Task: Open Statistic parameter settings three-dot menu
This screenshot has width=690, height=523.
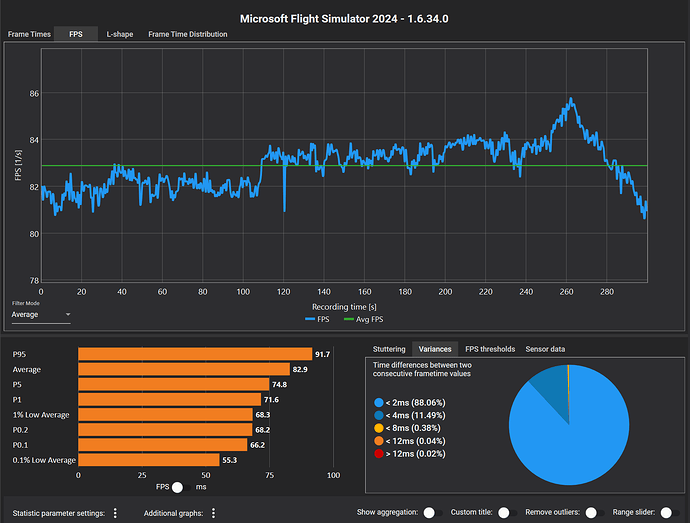Action: tap(115, 512)
